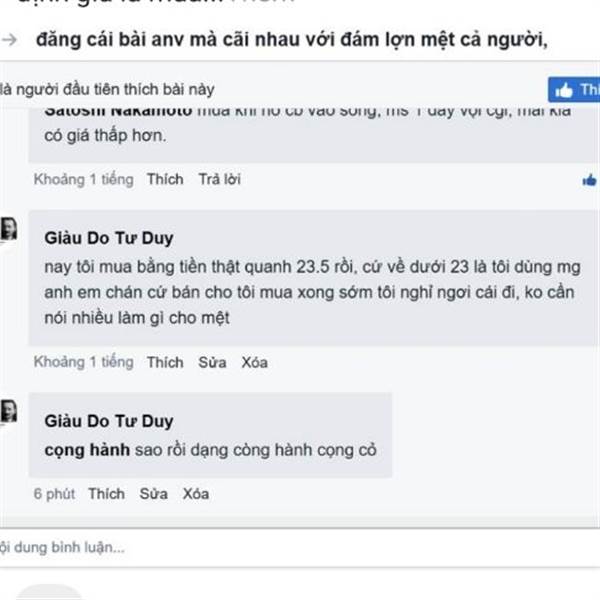The width and height of the screenshot is (600, 600).
Task: Like the 23.5 comment using Thích
Action: (165, 362)
